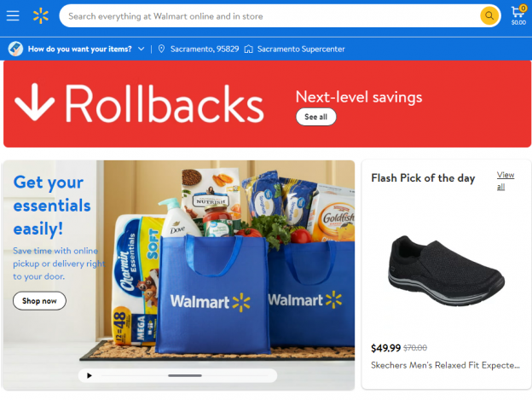Click the carousel progress indicator bar
Image resolution: width=532 pixels, height=400 pixels.
[x=185, y=375]
